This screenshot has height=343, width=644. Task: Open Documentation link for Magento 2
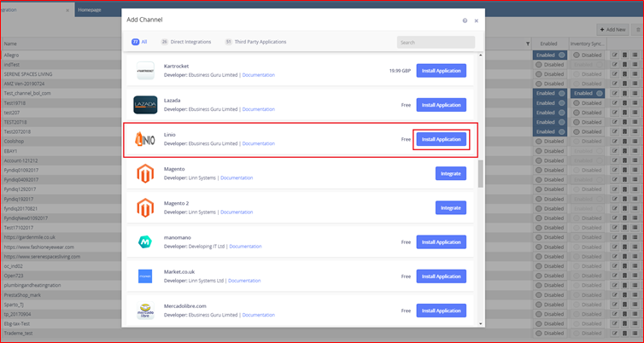(237, 212)
